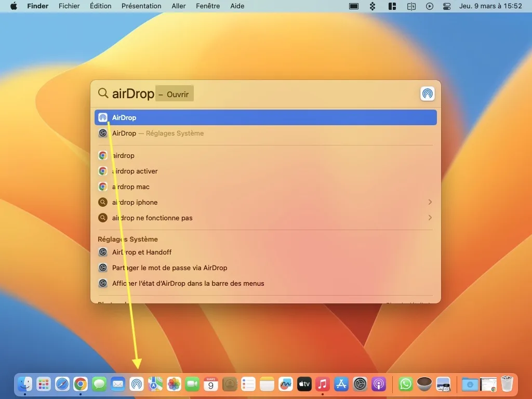The height and width of the screenshot is (399, 532).
Task: Open the Aller menu
Action: (178, 6)
